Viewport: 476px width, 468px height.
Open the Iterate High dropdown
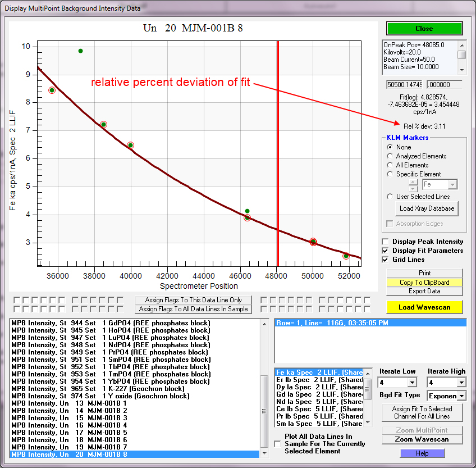pyautogui.click(x=460, y=383)
